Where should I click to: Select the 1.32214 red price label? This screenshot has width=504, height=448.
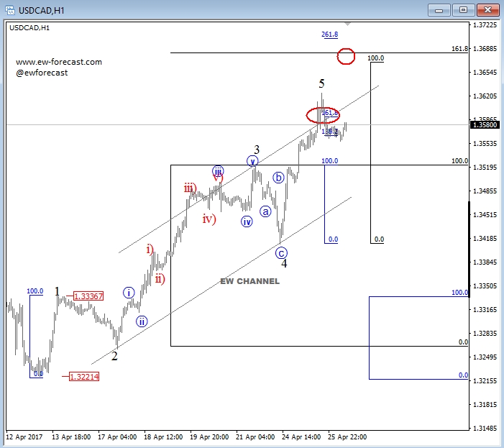point(84,377)
